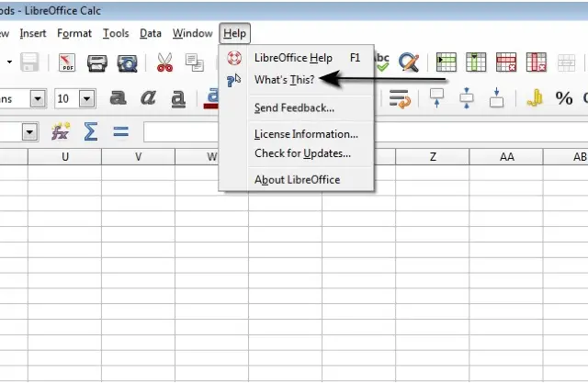This screenshot has height=384, width=588.
Task: Click the formula input line
Action: (366, 132)
